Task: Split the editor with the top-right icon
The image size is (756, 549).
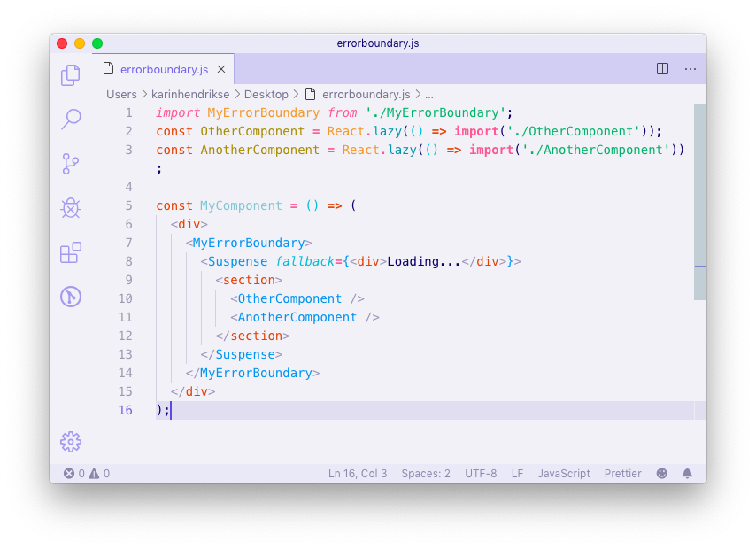Action: (x=662, y=68)
